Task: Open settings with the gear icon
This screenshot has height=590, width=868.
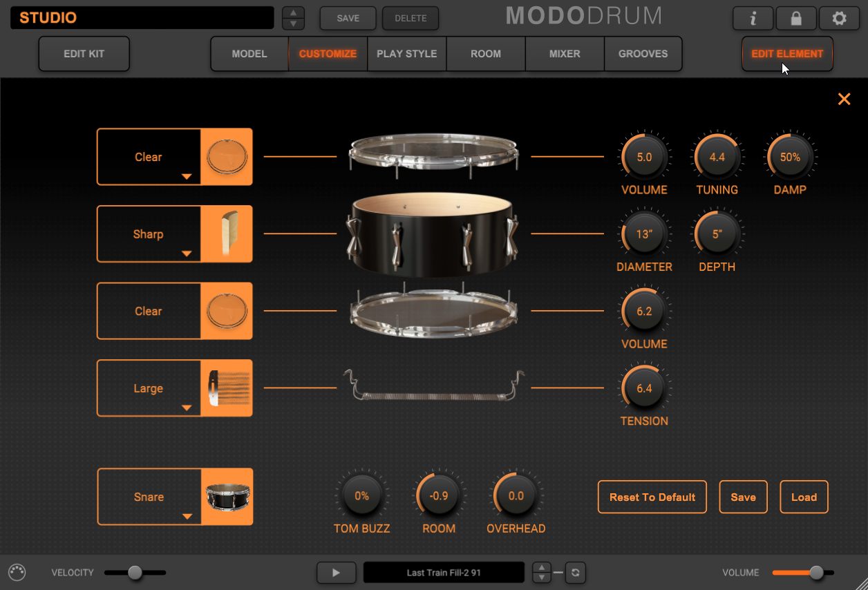Action: pos(839,19)
